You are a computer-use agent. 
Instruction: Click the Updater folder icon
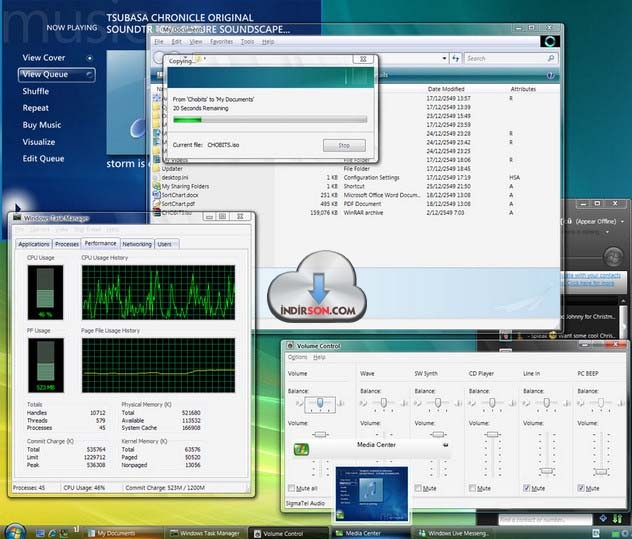click(156, 169)
